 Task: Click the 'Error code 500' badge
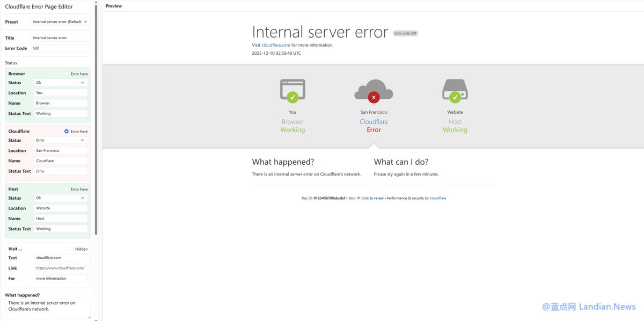pos(406,33)
